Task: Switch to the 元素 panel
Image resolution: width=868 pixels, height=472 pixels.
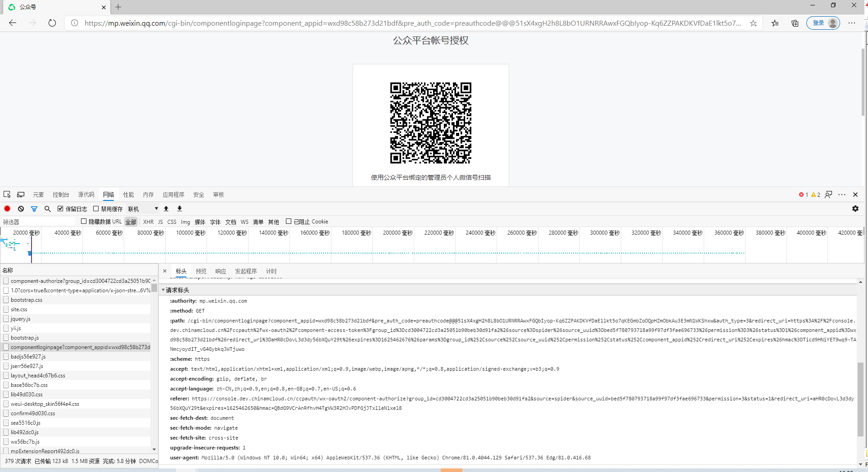Action: pyautogui.click(x=38, y=195)
